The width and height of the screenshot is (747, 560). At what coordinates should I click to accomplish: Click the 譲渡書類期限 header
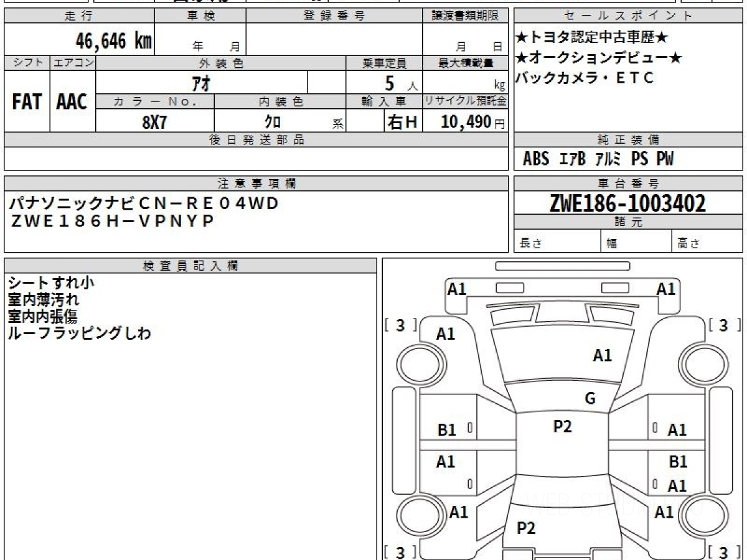click(465, 16)
